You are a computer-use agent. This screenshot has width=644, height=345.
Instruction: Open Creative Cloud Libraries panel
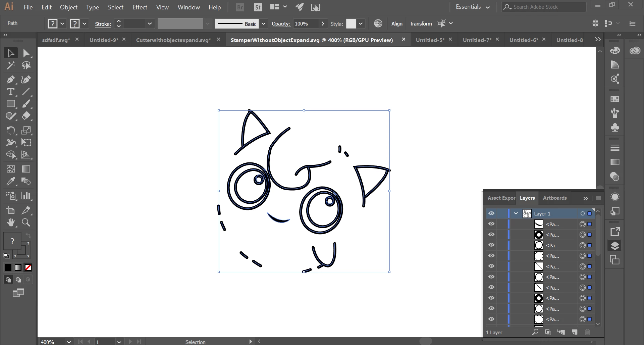(x=635, y=51)
